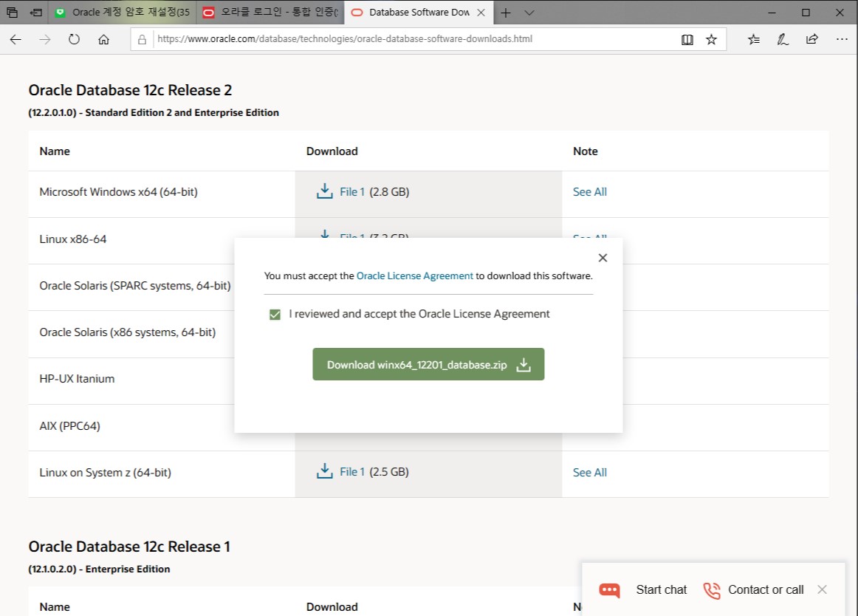Reload the current page
858x616 pixels.
[x=74, y=39]
